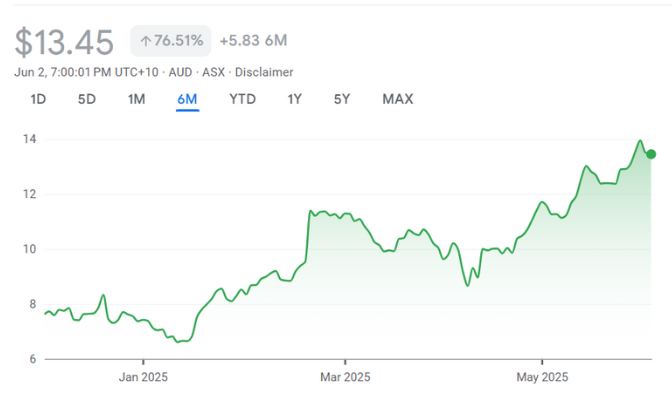Click the up arrow in percentage badge
The height and width of the screenshot is (400, 672).
(145, 41)
